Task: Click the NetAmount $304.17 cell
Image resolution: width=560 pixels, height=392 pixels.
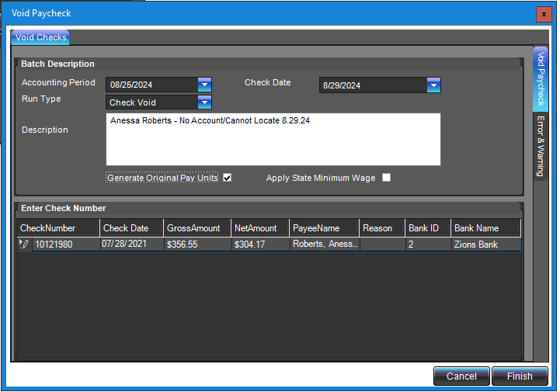Action: 259,244
